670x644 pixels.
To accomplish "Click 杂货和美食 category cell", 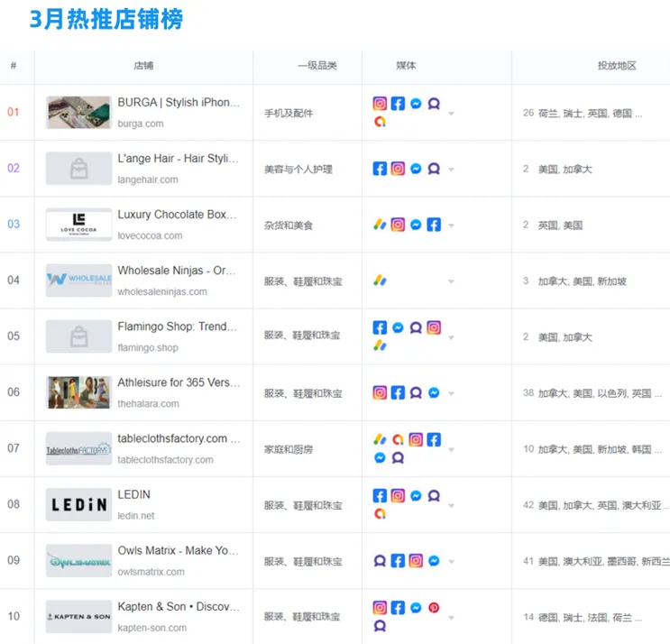I will [289, 225].
